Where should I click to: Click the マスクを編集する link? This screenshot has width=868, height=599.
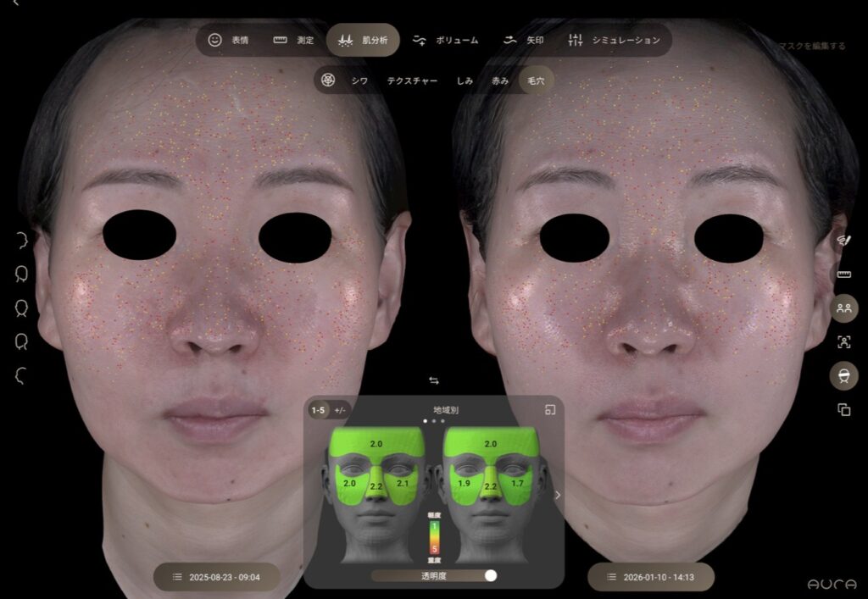[x=811, y=46]
